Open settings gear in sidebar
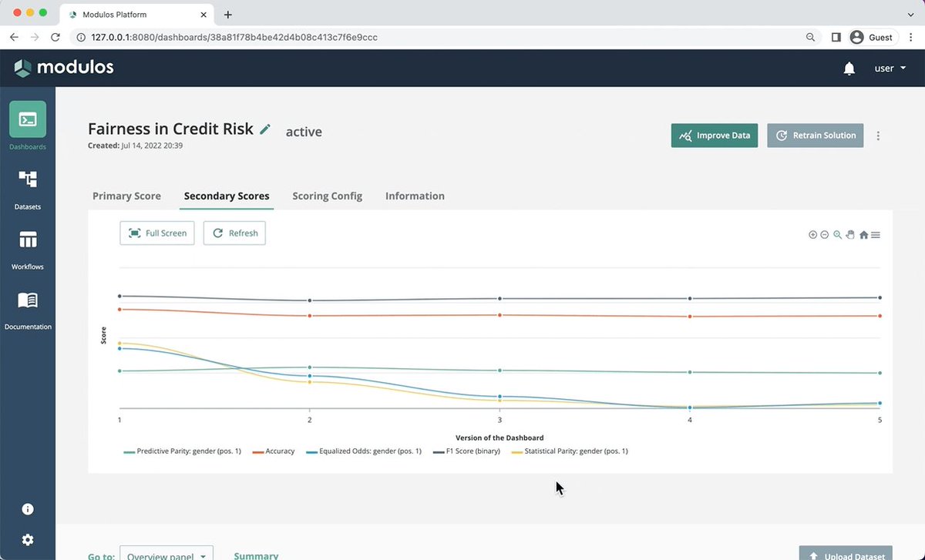Screen dimensions: 925x560 (28, 540)
